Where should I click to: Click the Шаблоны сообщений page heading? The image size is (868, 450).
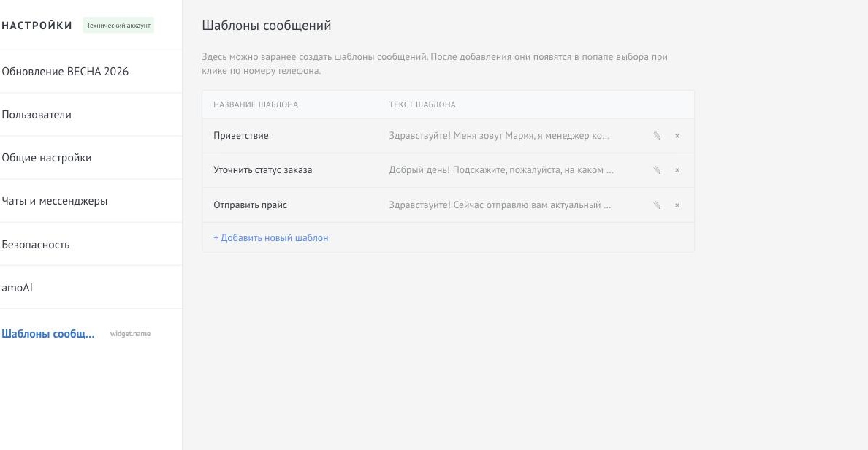tap(266, 26)
